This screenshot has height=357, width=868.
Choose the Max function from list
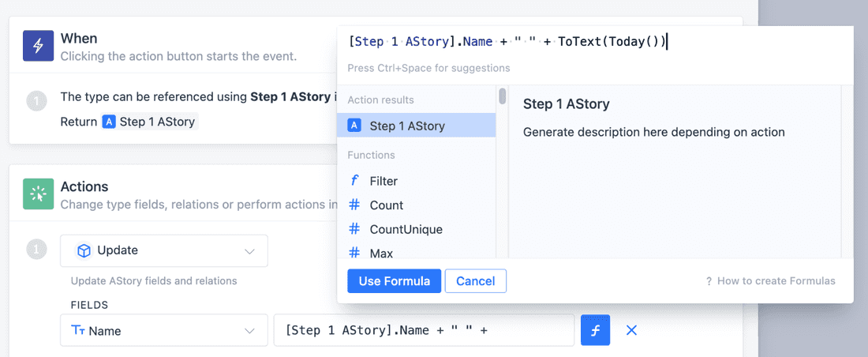[381, 253]
